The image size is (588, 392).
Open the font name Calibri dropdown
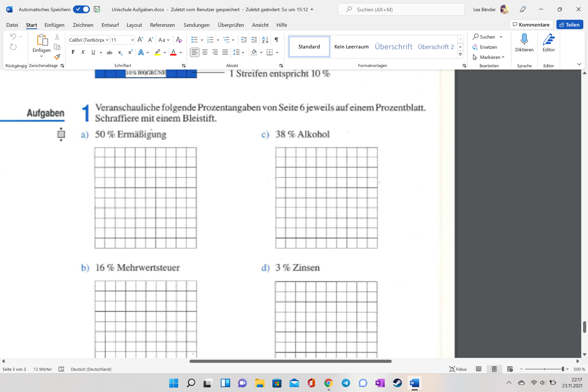pos(107,40)
